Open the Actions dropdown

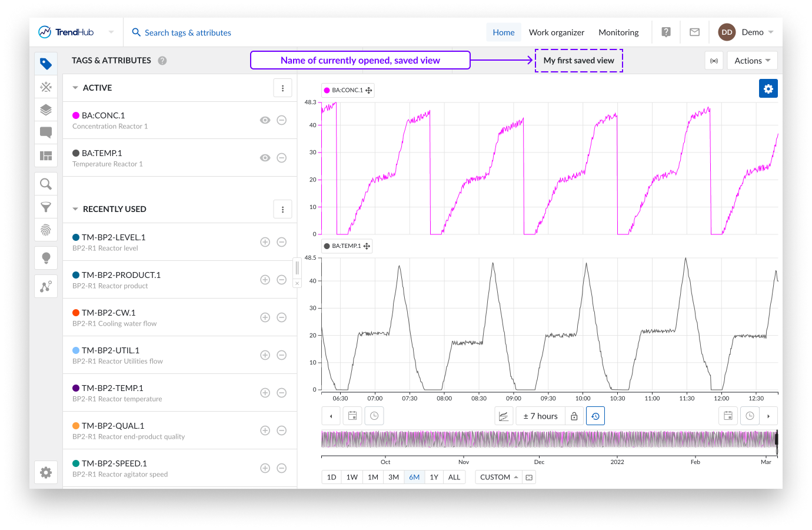(752, 61)
